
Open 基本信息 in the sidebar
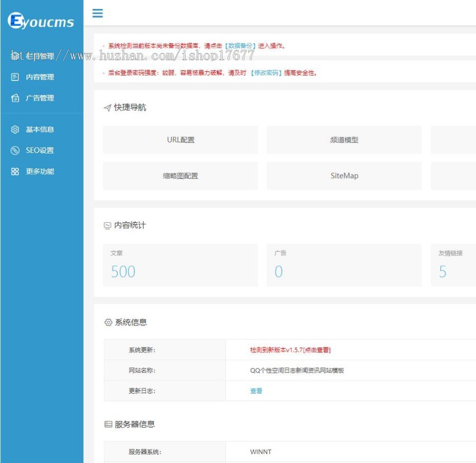(40, 130)
